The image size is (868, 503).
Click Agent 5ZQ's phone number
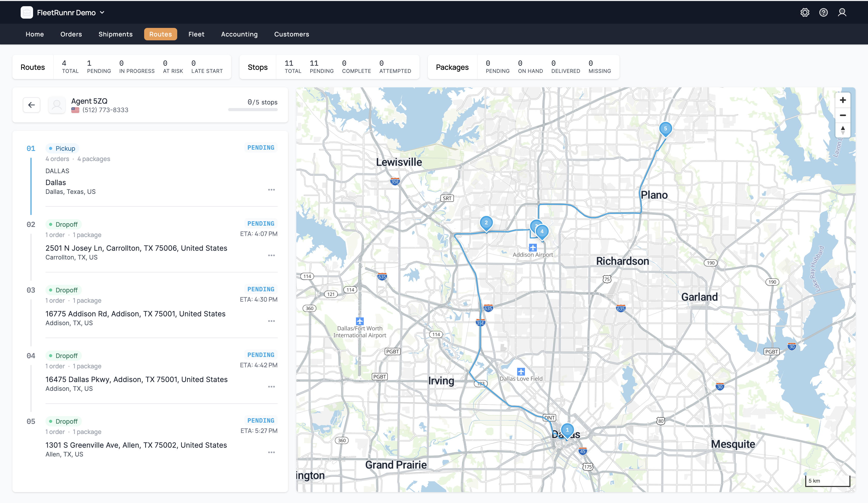click(105, 110)
